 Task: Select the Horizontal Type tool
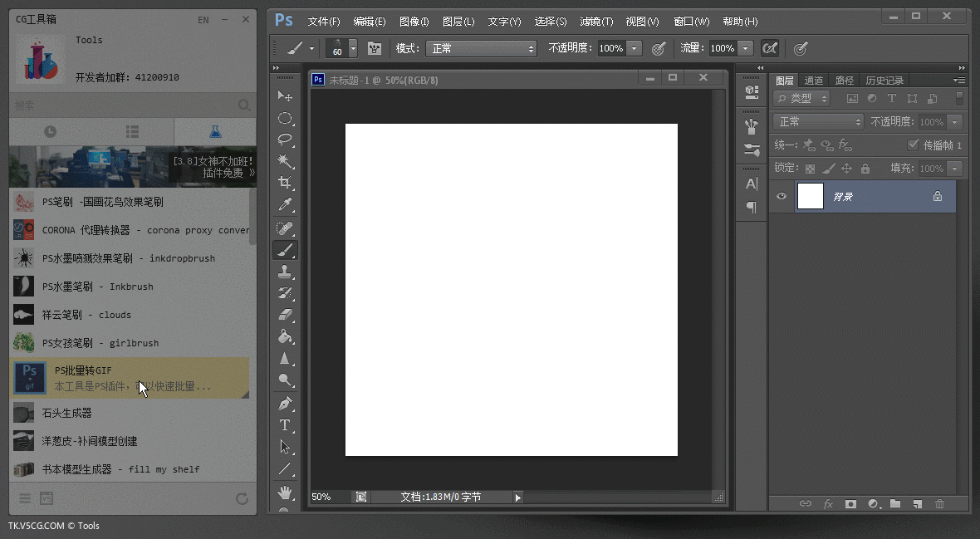click(x=285, y=425)
